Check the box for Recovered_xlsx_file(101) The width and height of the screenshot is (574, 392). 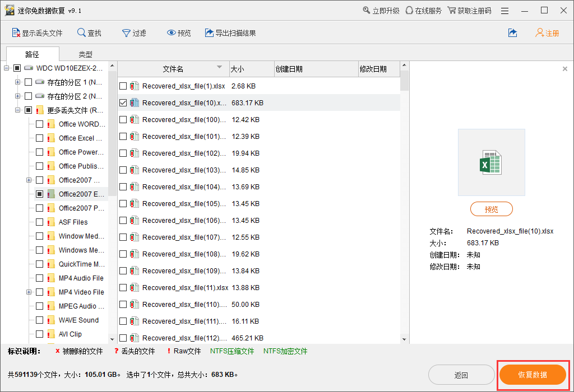(x=123, y=137)
